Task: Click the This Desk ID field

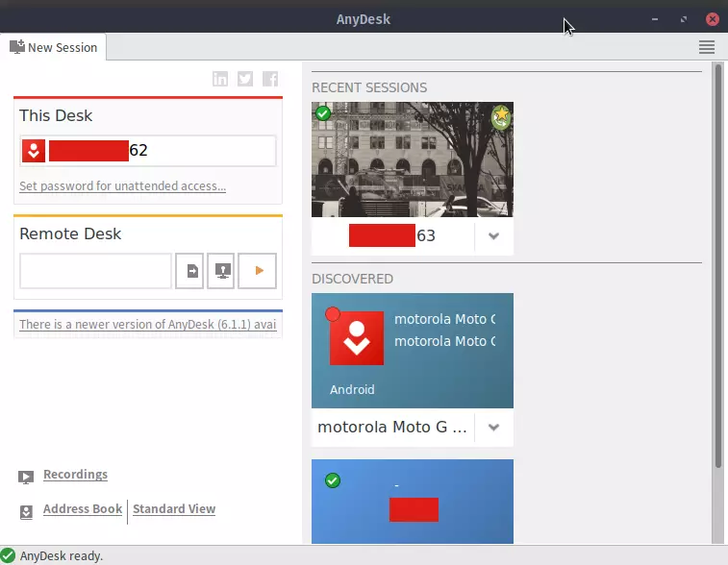Action: 148,151
